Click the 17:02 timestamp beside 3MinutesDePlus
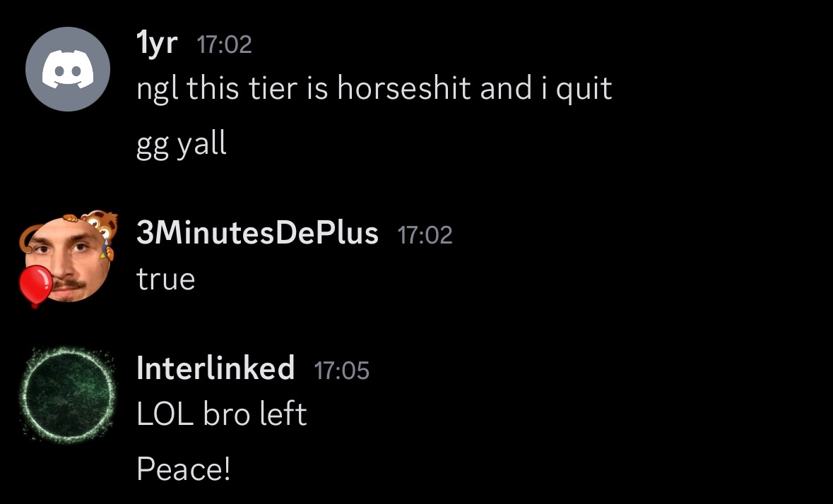Screen dimensions: 833x504 pos(425,234)
